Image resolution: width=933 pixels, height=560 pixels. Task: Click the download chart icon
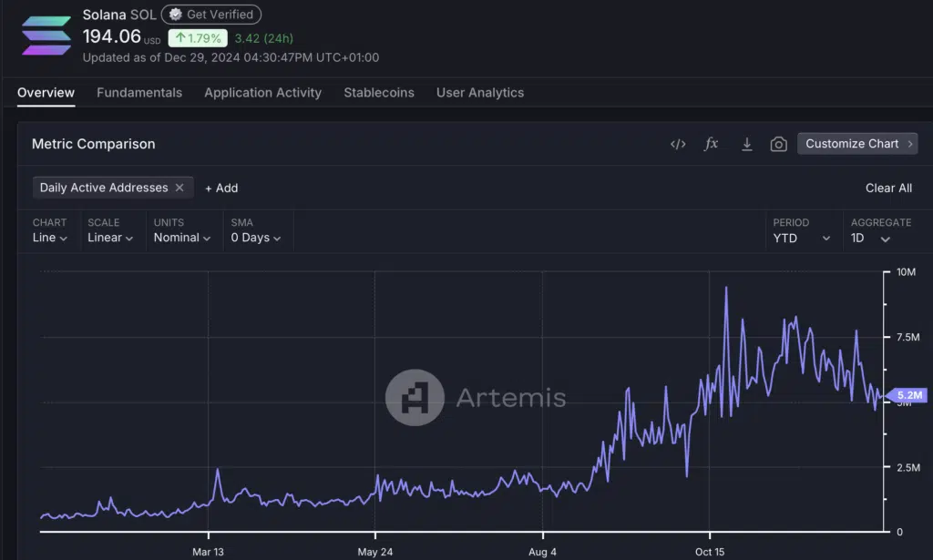tap(746, 144)
